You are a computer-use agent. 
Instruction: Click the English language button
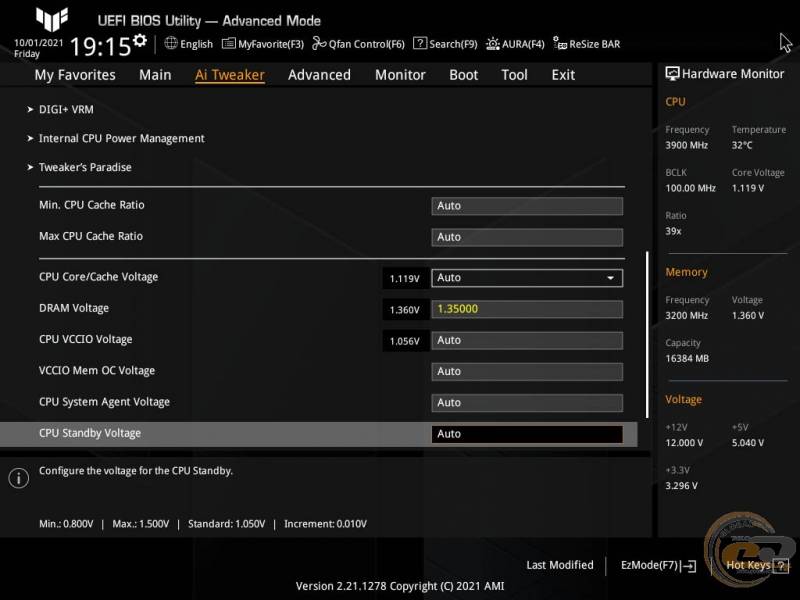pos(196,44)
